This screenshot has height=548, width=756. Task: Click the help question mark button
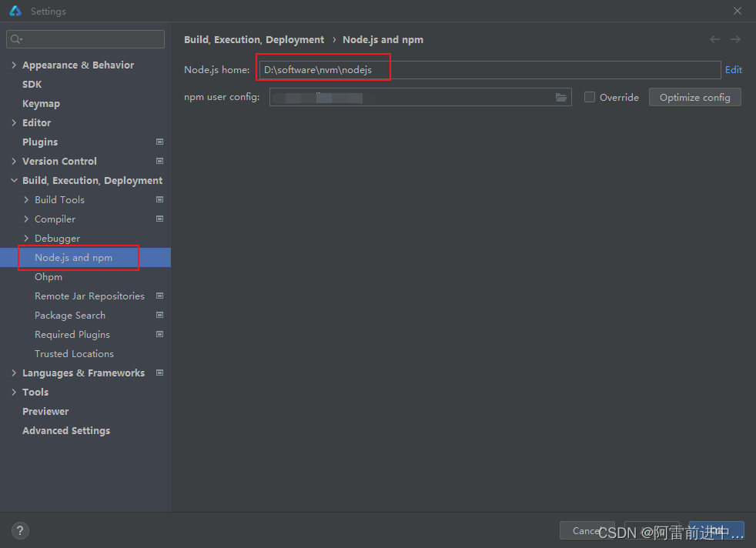pos(20,530)
